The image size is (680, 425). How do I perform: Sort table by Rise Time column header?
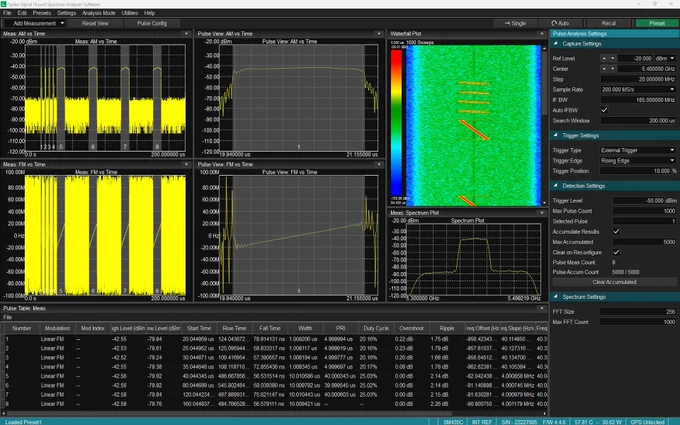pyautogui.click(x=234, y=328)
